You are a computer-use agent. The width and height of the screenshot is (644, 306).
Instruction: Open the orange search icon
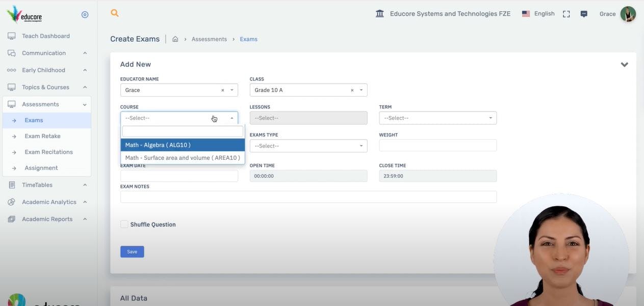pos(115,13)
